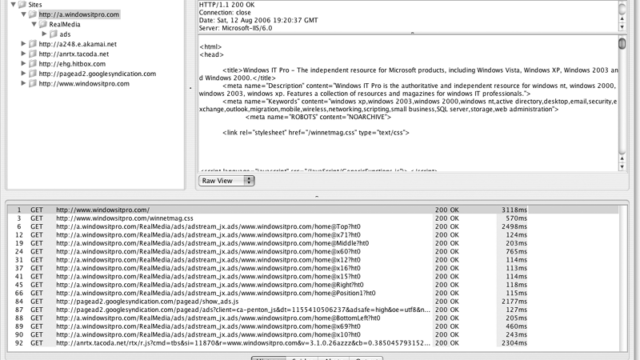This screenshot has height=360, width=640.
Task: Click the Sites root folder icon
Action: pyautogui.click(x=22, y=4)
